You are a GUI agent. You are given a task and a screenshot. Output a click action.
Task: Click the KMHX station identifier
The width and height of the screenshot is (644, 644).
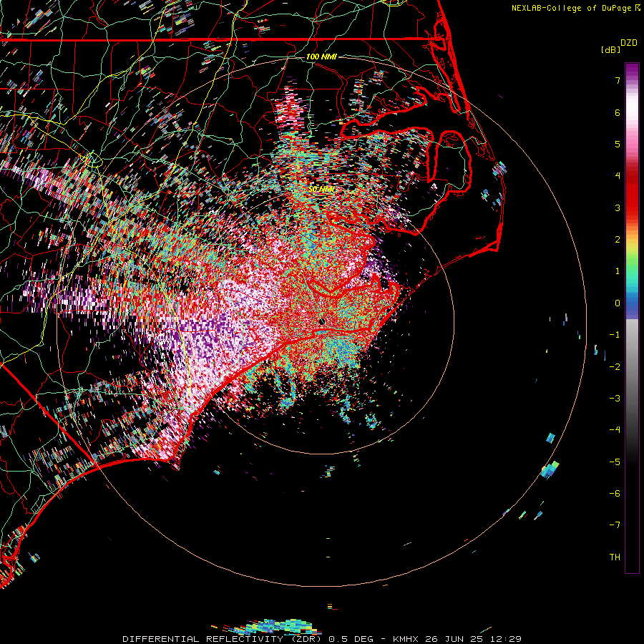pos(406,639)
